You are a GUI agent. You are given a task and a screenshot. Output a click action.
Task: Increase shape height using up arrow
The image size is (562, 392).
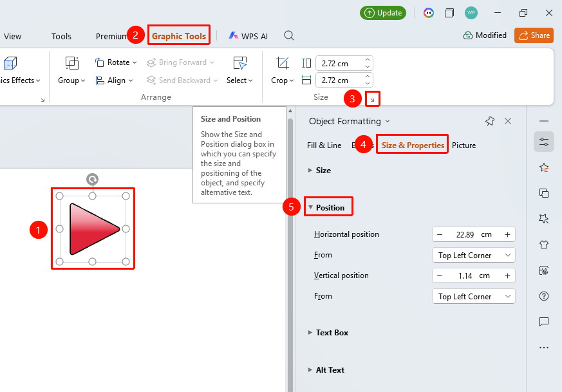pos(368,59)
